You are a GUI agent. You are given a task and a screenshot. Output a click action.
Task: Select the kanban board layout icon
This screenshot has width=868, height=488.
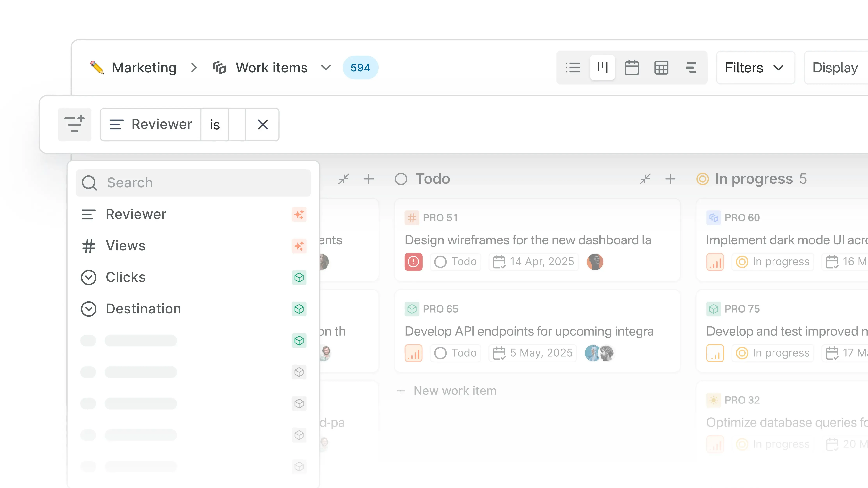pyautogui.click(x=602, y=68)
